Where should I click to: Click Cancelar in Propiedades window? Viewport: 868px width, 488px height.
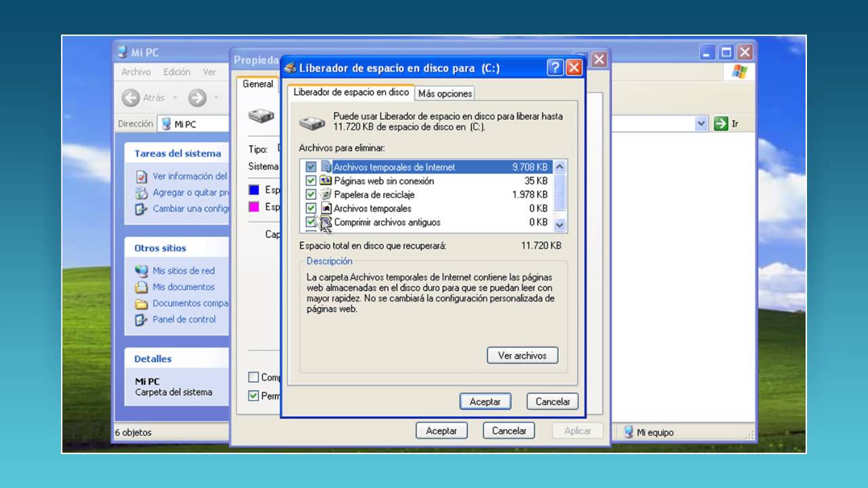[x=509, y=430]
